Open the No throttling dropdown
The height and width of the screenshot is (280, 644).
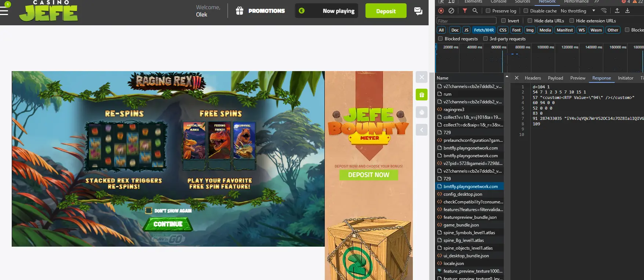click(578, 11)
